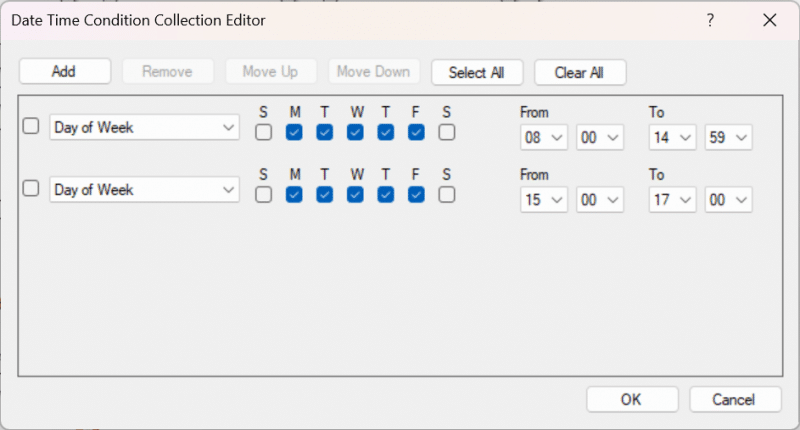
Task: Open second row Day of Week dropdown
Action: pyautogui.click(x=144, y=190)
